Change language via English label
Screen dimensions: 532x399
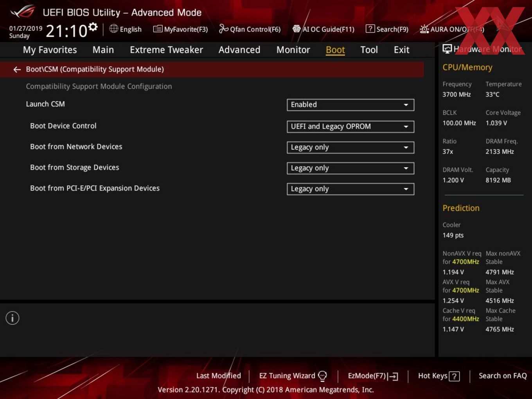point(131,29)
